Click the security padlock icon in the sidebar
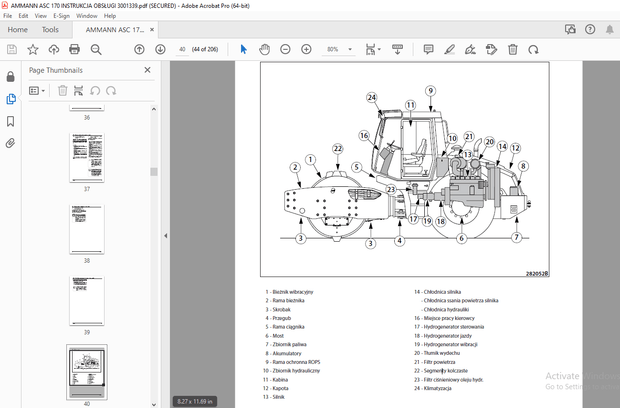Image resolution: width=620 pixels, height=408 pixels. (x=11, y=76)
